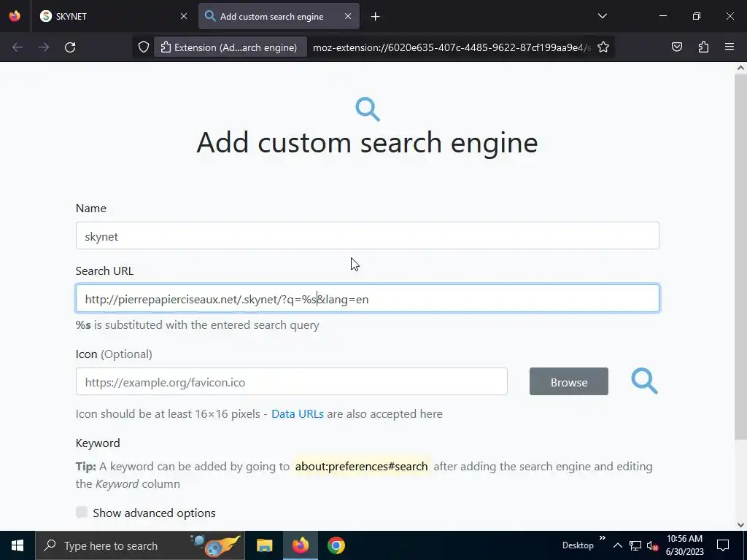
Task: Enable Show advanced options checkbox
Action: click(x=82, y=513)
